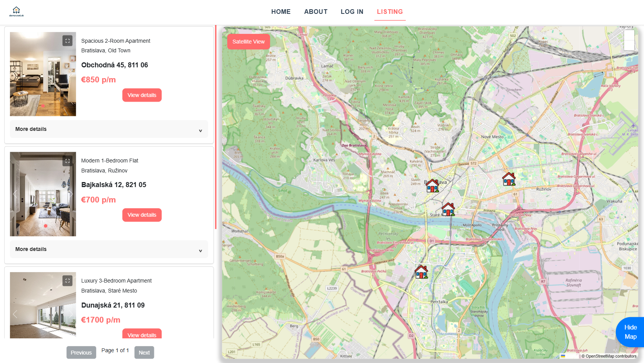Open fullscreen on Modern 1-Bedroom Flat photo
Screen dimensions: 644x363
tap(67, 161)
